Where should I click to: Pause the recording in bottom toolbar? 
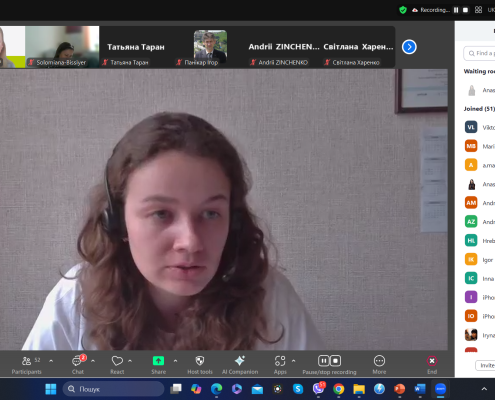click(323, 361)
